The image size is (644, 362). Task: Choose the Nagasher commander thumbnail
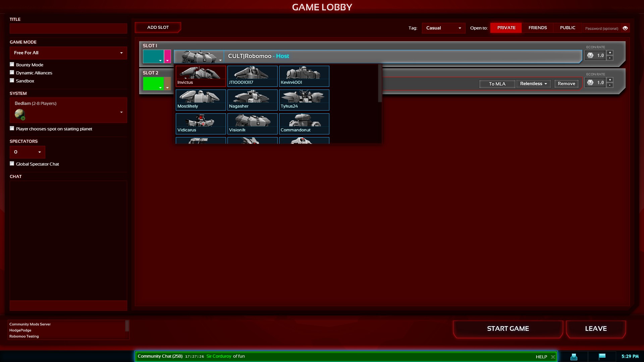coord(252,100)
